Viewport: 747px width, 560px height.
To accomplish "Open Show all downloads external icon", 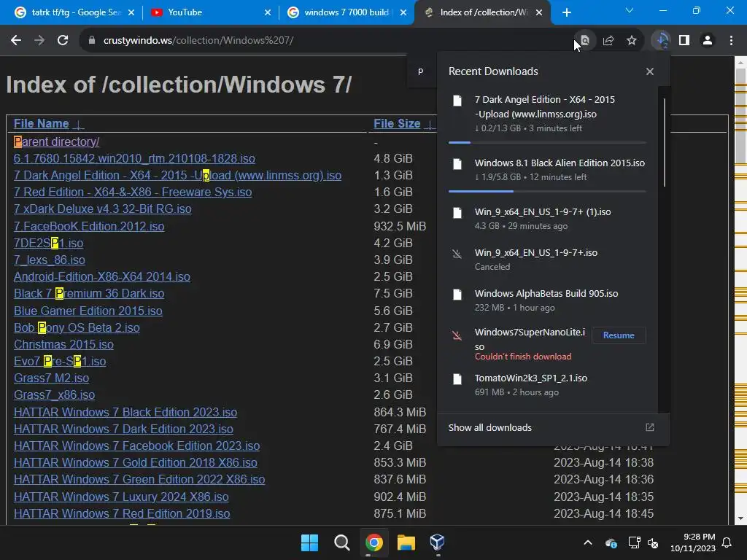I will tap(650, 427).
